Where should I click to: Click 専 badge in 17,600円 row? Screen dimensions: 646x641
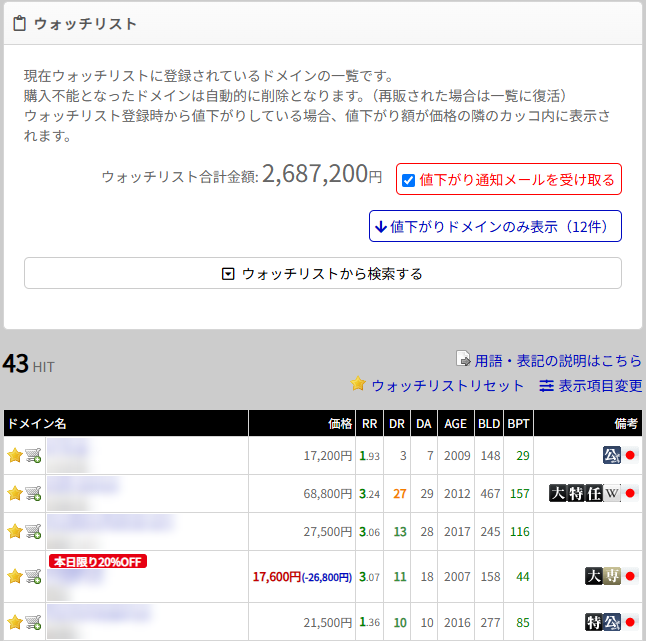[612, 576]
